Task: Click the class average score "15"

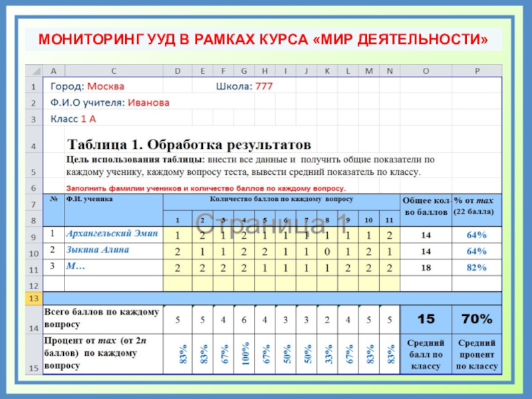Action: coord(426,319)
